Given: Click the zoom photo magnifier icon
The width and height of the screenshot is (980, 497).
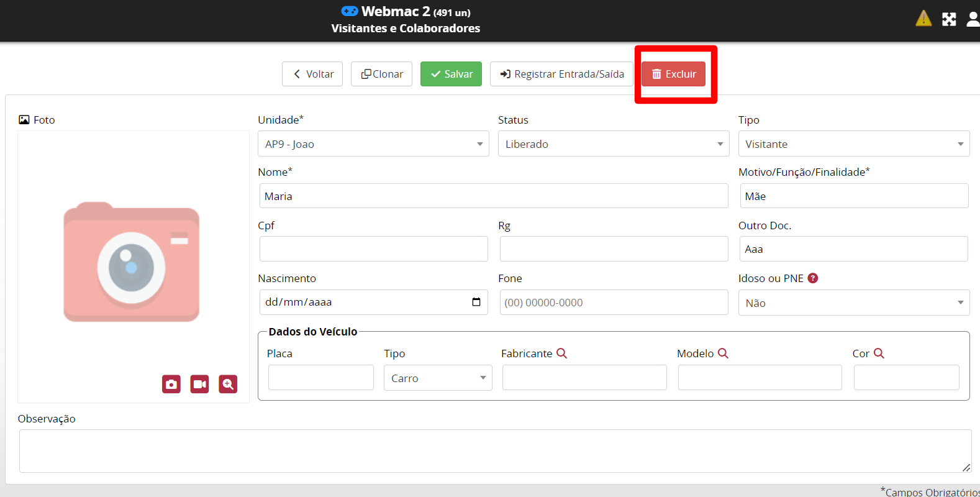Looking at the screenshot, I should (228, 384).
